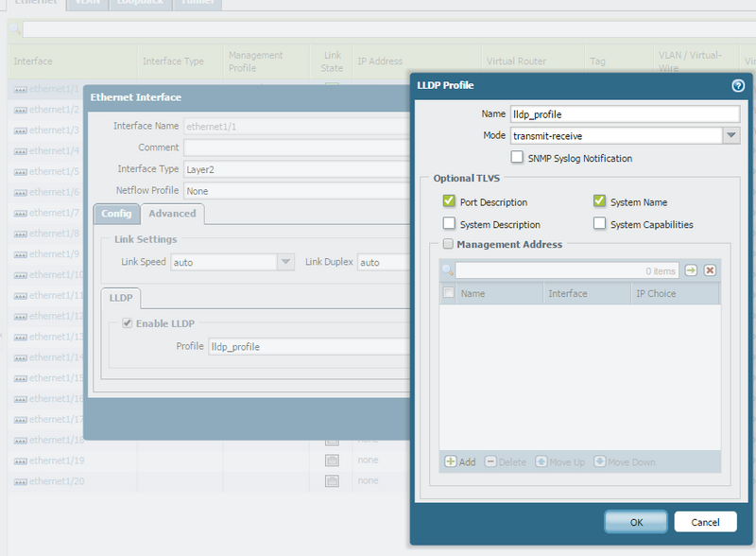Image resolution: width=756 pixels, height=556 pixels.
Task: Click the profile Name input field
Action: click(x=624, y=113)
